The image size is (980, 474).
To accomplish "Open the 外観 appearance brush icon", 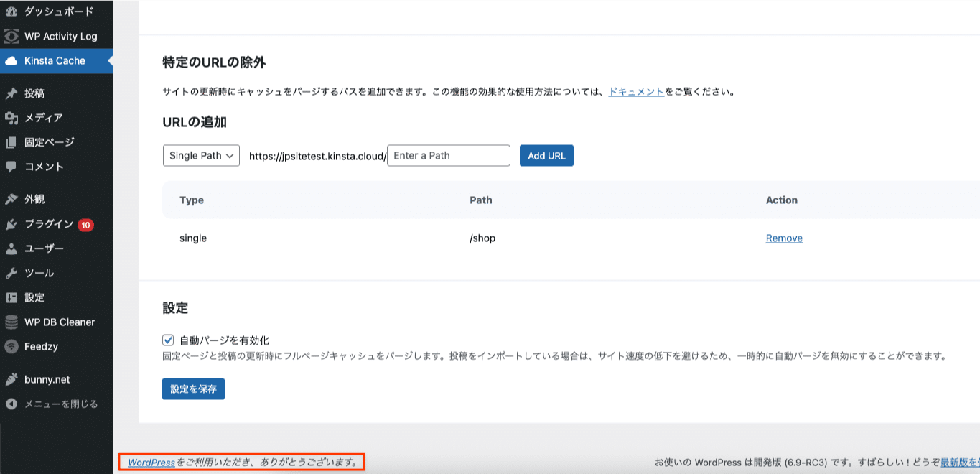I will (13, 199).
